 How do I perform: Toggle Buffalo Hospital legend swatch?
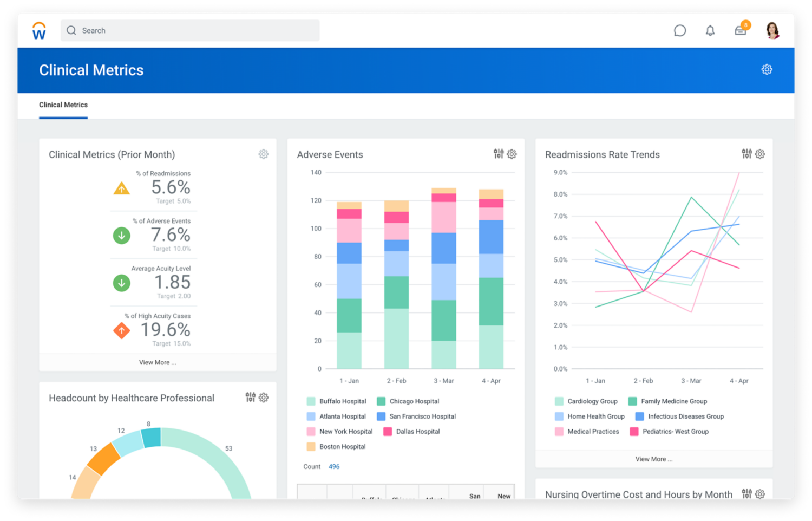click(x=311, y=401)
